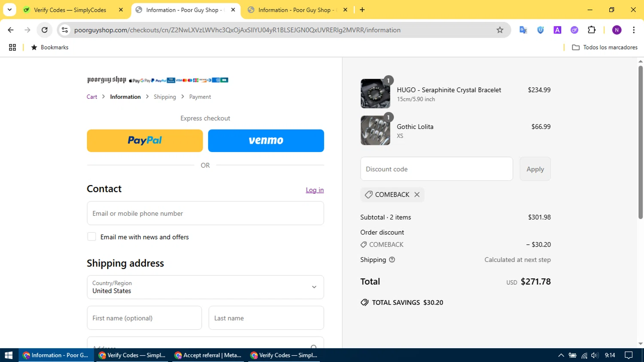Switch to Information - Poor G... taskbar window
The image size is (644, 362).
pyautogui.click(x=56, y=355)
